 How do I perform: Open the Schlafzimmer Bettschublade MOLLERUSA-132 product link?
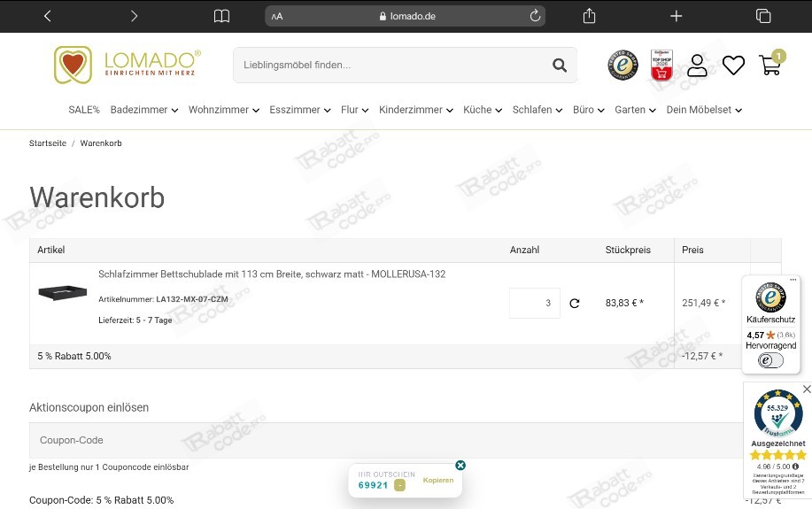point(272,274)
